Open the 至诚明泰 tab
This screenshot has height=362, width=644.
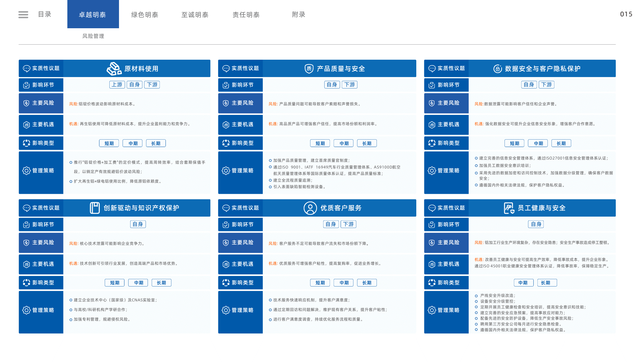(x=195, y=14)
